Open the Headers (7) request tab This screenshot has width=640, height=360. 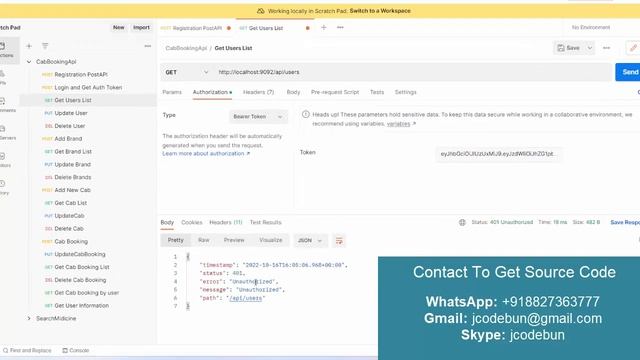click(x=258, y=92)
